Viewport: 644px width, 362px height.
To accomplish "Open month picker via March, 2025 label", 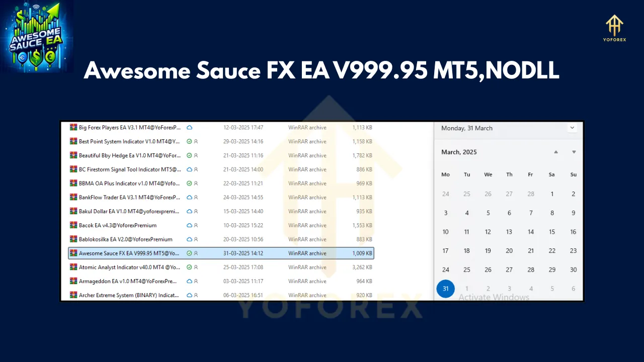I will pos(459,152).
